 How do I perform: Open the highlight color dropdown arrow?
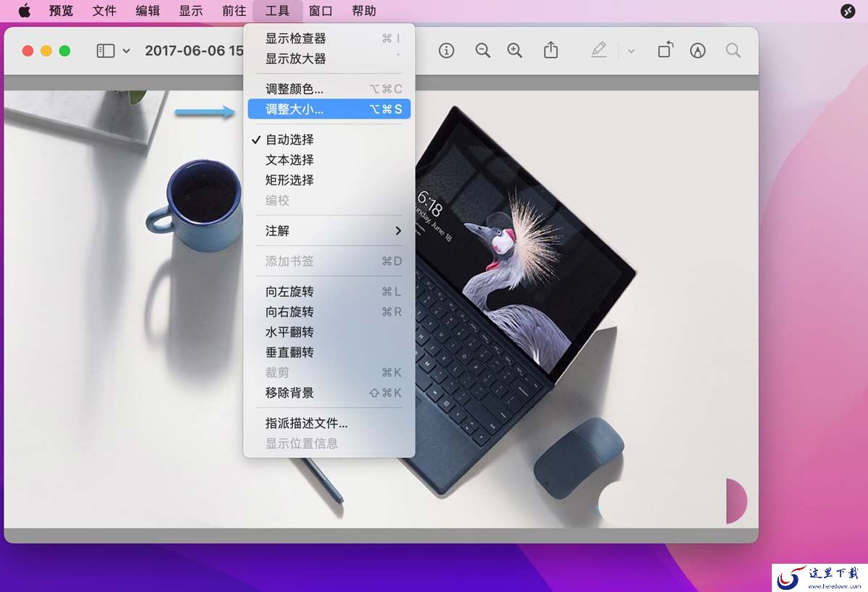[631, 51]
